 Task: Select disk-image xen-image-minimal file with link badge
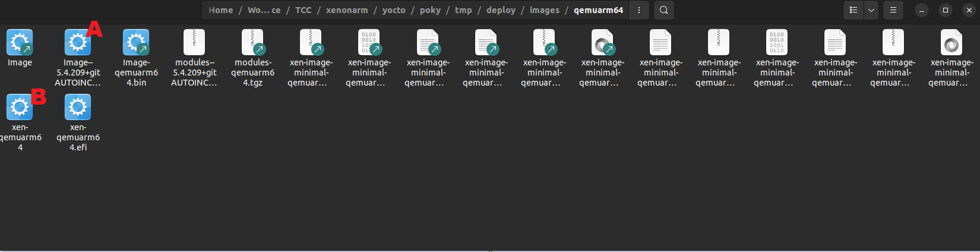point(602,43)
